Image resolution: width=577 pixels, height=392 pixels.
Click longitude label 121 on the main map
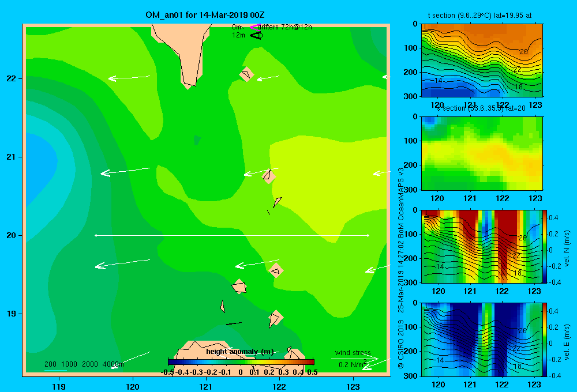(x=206, y=386)
